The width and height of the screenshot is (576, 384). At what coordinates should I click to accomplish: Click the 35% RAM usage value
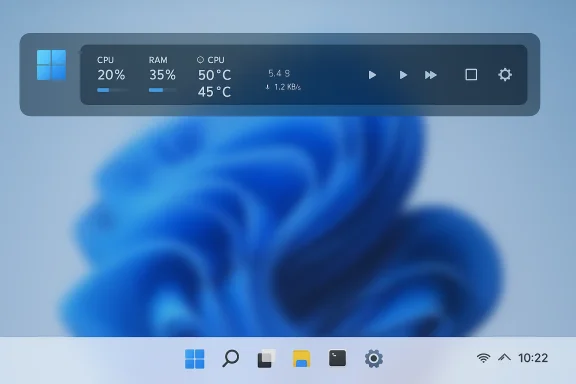(162, 75)
